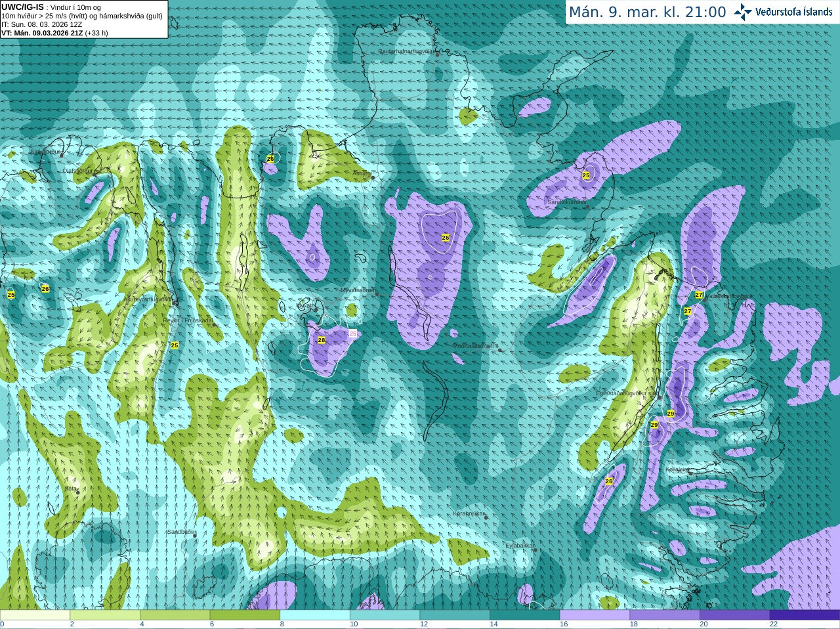Viewport: 840px width, 629px height.
Task: Click the Raufarhafnarflugvöllur station label
Action: 407,51
